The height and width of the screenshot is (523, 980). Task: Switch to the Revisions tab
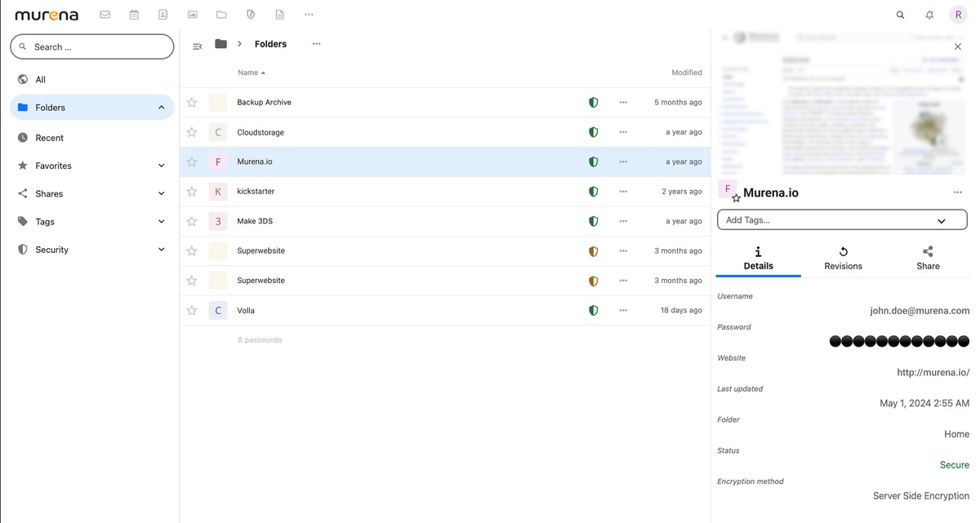[x=843, y=258]
